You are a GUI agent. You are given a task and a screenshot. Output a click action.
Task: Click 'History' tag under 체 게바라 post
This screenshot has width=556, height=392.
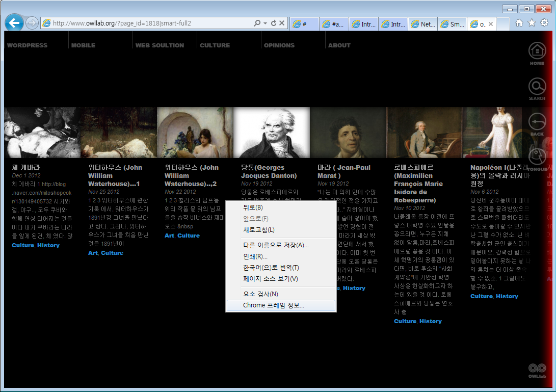(x=48, y=246)
